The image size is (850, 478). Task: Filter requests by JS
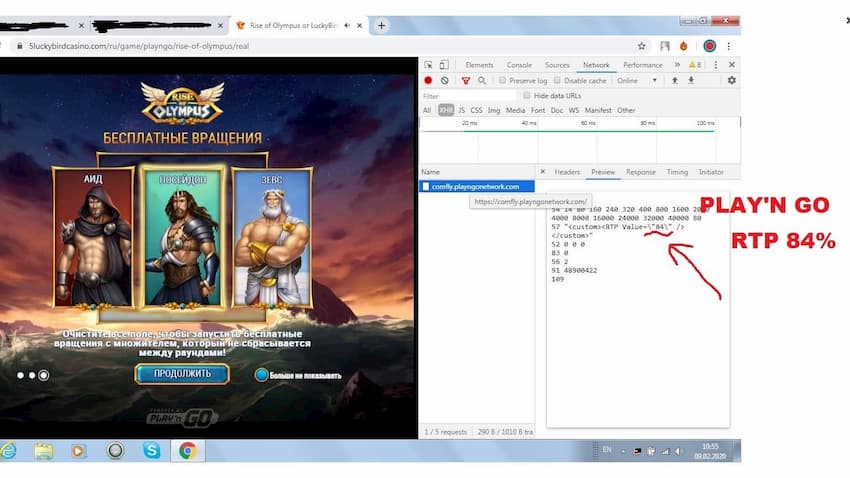click(461, 111)
